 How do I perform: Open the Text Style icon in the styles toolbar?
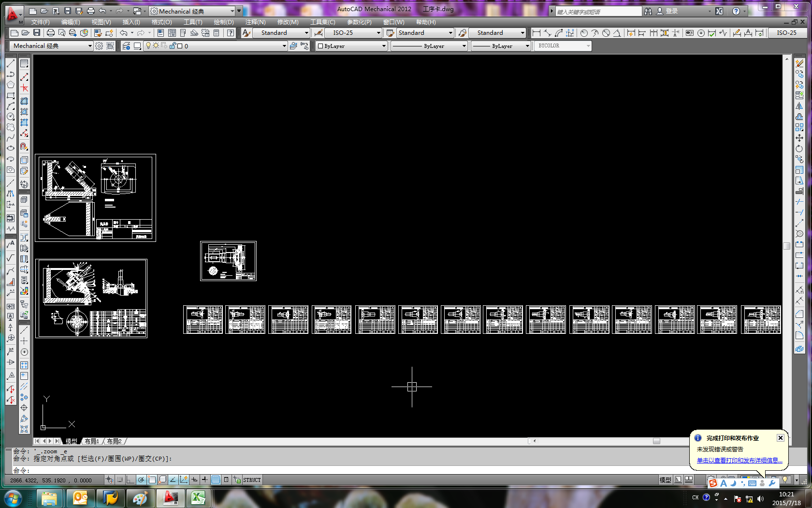(x=246, y=33)
